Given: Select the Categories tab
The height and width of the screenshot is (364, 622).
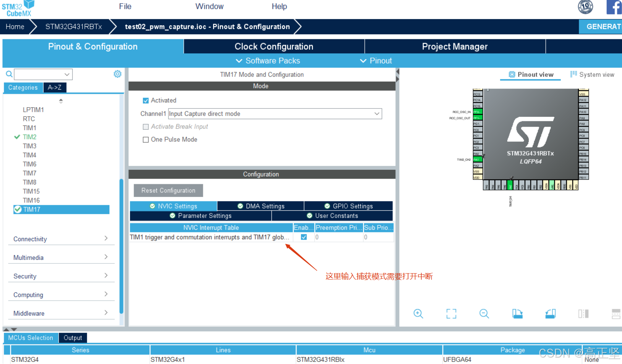Looking at the screenshot, I should click(23, 87).
